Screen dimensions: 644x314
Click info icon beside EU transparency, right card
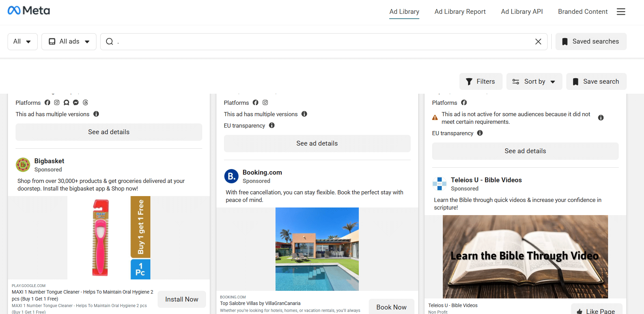click(x=480, y=133)
